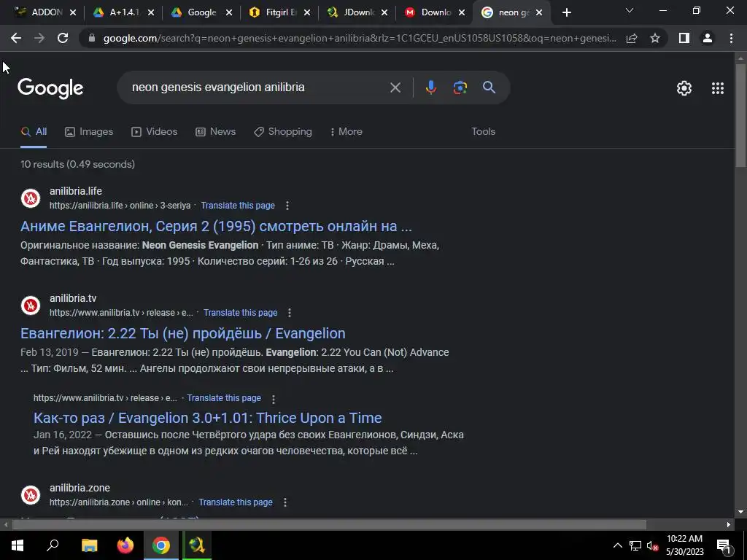Show hidden system tray icons chevron
This screenshot has width=747, height=560.
coord(617,545)
